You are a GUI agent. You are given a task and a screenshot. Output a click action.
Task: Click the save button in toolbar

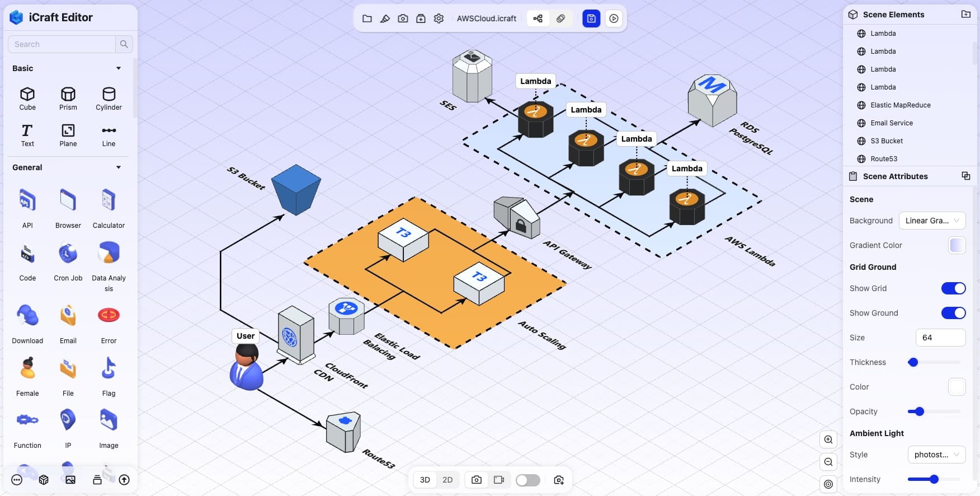[591, 18]
